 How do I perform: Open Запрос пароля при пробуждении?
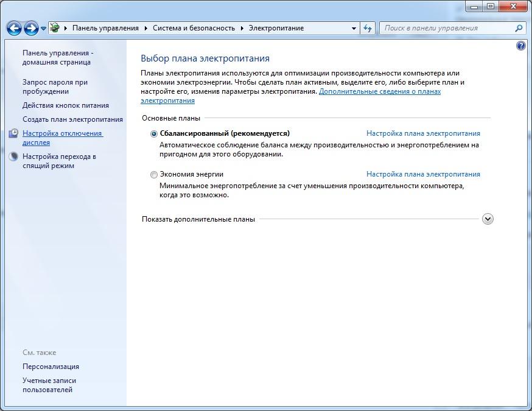[x=55, y=86]
